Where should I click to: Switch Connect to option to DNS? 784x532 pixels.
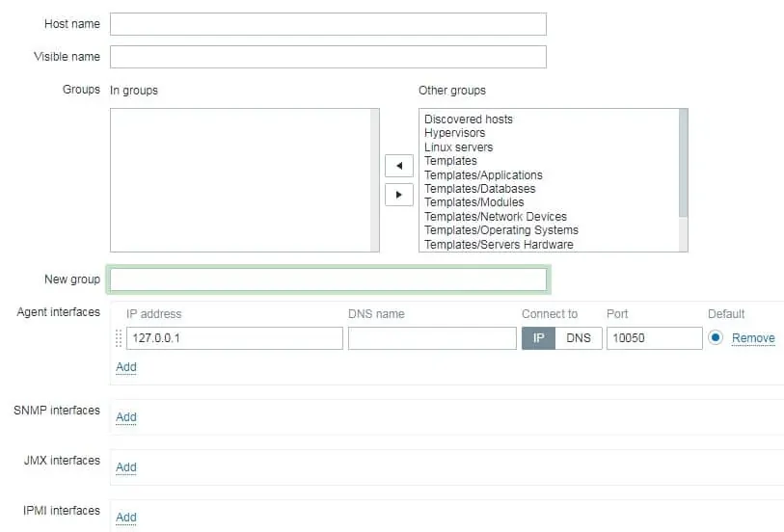pyautogui.click(x=579, y=338)
